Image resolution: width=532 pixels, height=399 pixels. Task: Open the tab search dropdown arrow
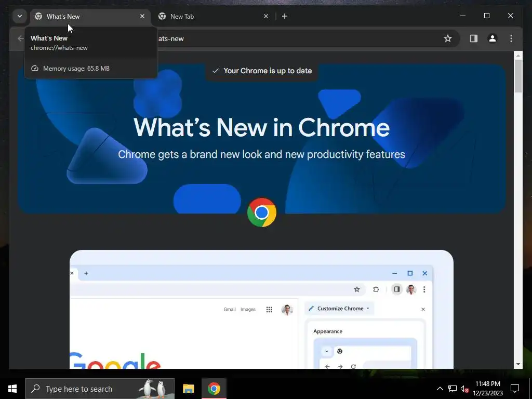pyautogui.click(x=20, y=16)
